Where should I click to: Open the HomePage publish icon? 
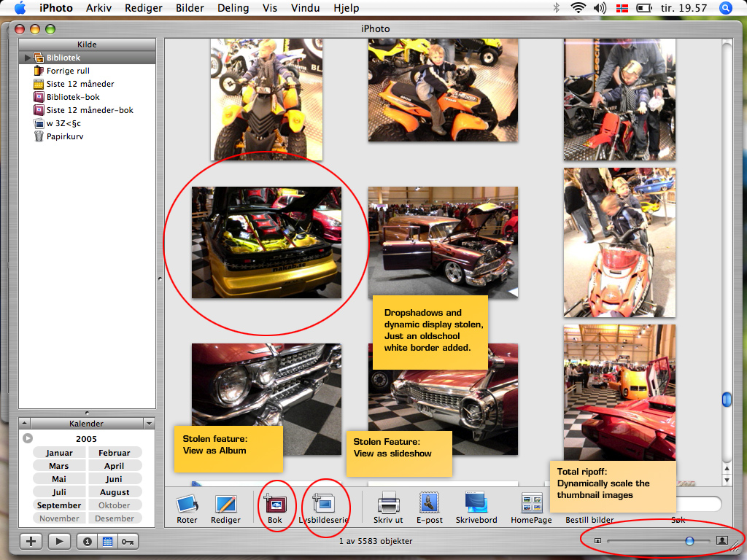click(532, 503)
